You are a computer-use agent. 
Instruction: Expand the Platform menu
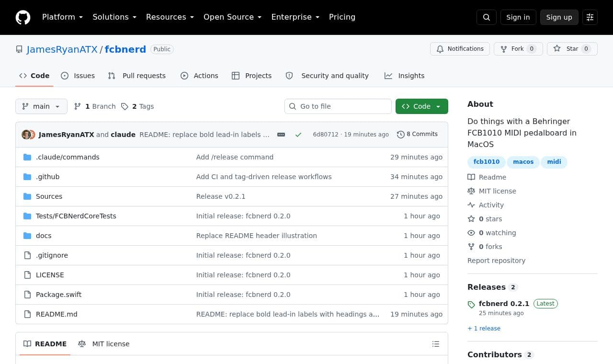click(62, 17)
